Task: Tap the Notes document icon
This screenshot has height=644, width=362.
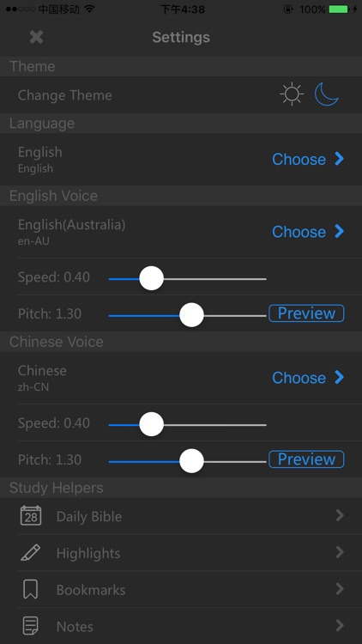Action: click(x=31, y=626)
